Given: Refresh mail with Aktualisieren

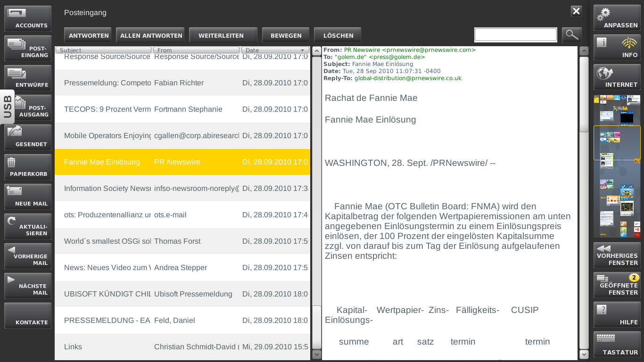Looking at the screenshot, I should (28, 227).
